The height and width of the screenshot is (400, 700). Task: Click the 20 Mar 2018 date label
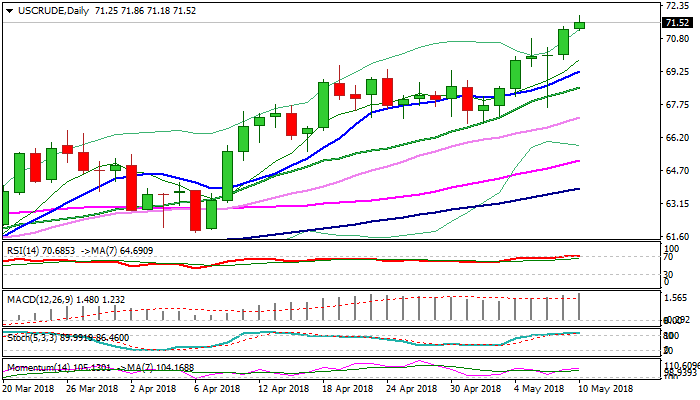point(28,388)
